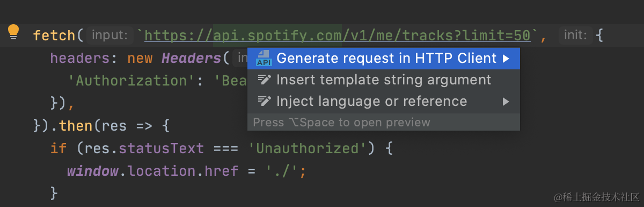This screenshot has height=207, width=644.
Task: Click the './' string value
Action: 282,172
